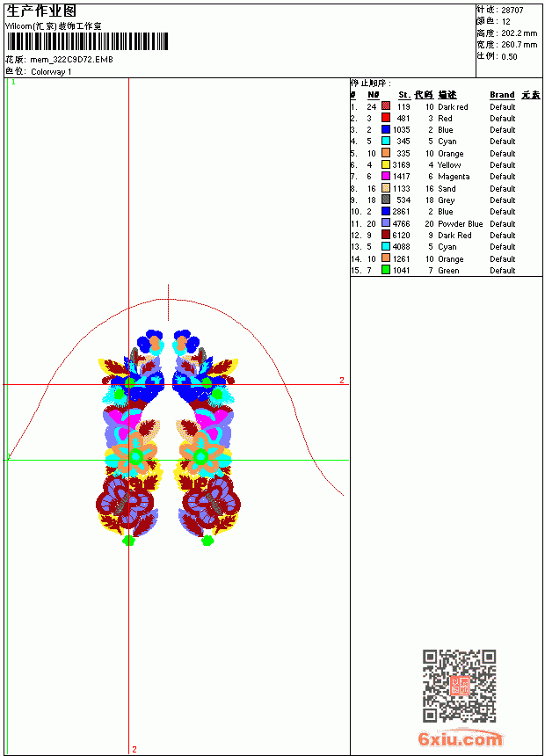Click the Powder Blue swatch in row 11
Screen dimensions: 545x756
pyautogui.click(x=386, y=223)
